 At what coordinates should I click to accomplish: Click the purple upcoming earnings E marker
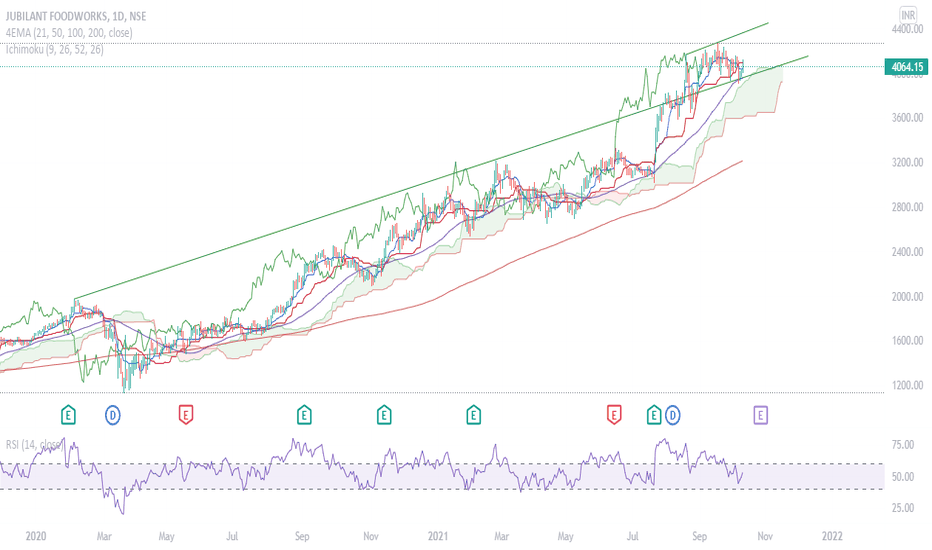click(x=760, y=414)
